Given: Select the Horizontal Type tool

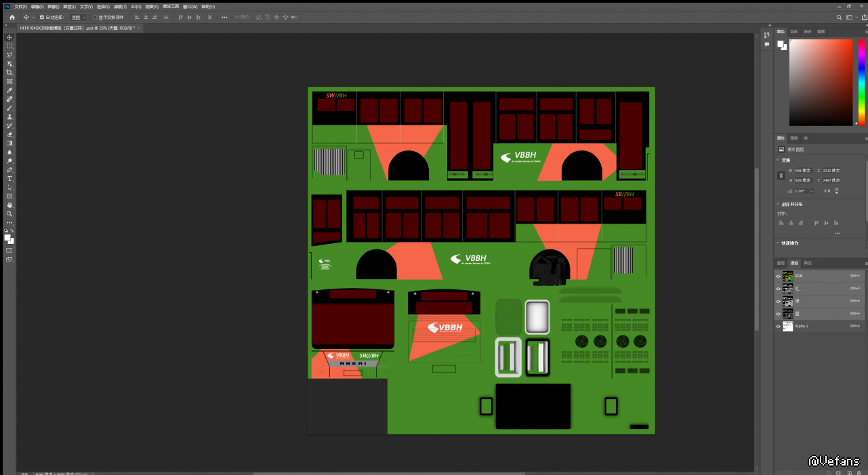Looking at the screenshot, I should click(9, 178).
